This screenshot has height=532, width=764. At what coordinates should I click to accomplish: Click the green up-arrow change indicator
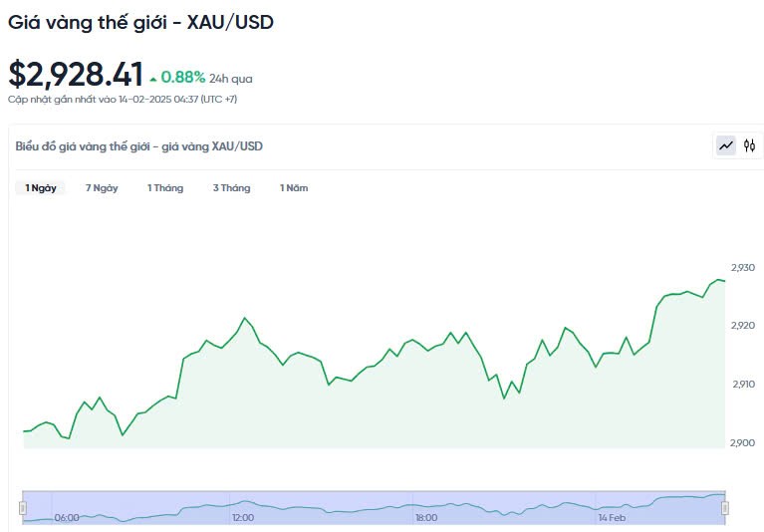(x=152, y=78)
